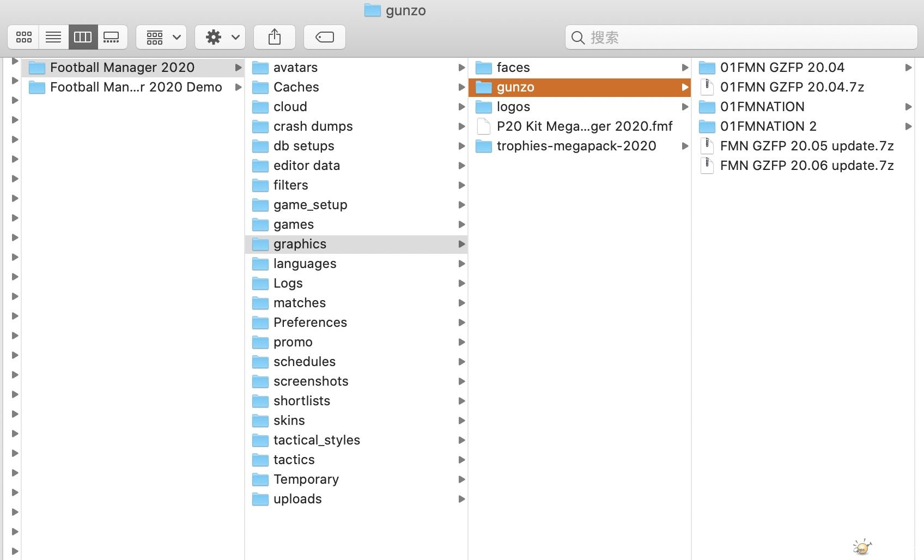Select the uploads folder icon
The height and width of the screenshot is (560, 924).
tap(260, 499)
